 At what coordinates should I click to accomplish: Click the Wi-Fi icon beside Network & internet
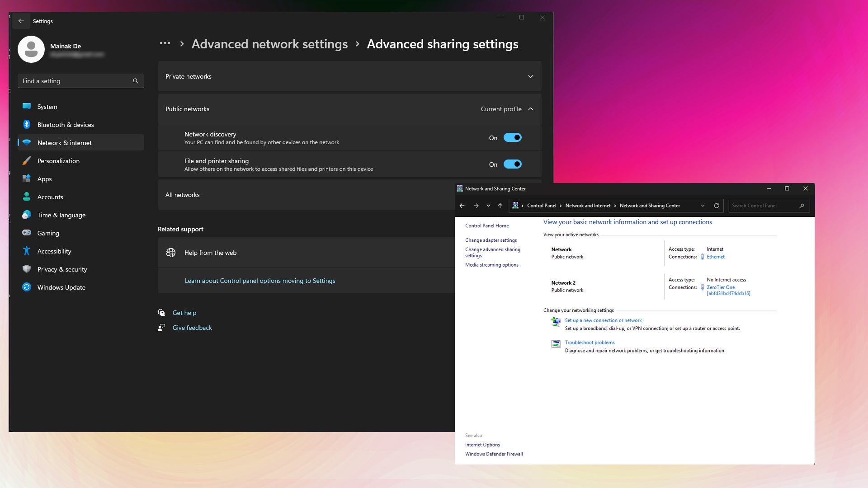click(x=27, y=143)
